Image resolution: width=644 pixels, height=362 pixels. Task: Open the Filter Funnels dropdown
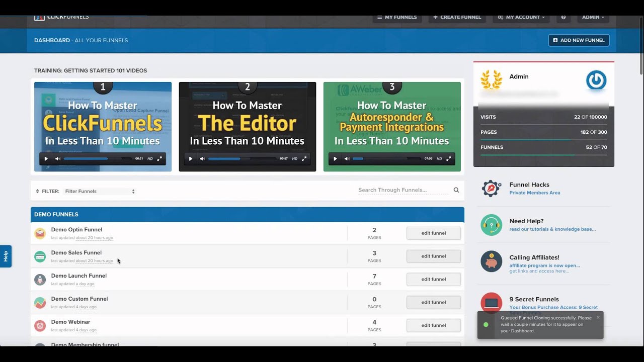(x=100, y=191)
